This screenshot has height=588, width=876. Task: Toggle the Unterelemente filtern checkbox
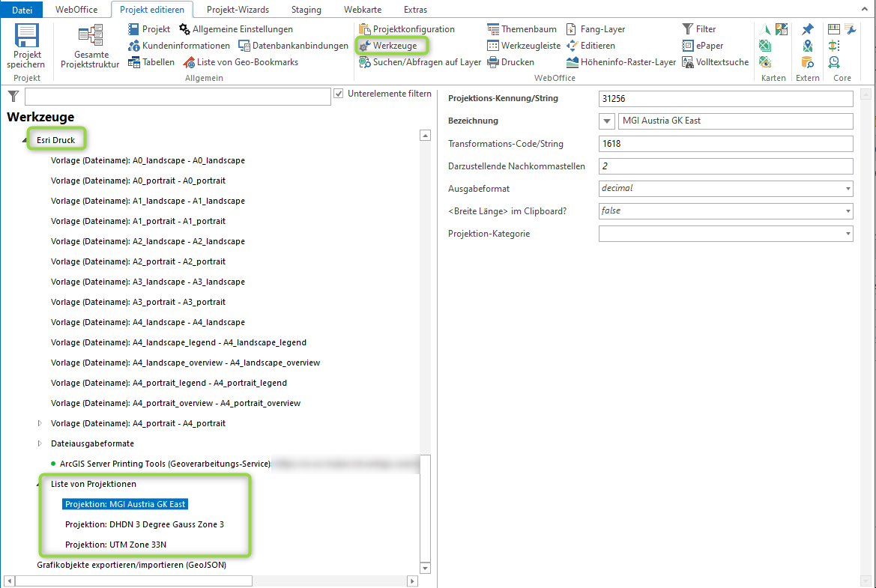[339, 94]
